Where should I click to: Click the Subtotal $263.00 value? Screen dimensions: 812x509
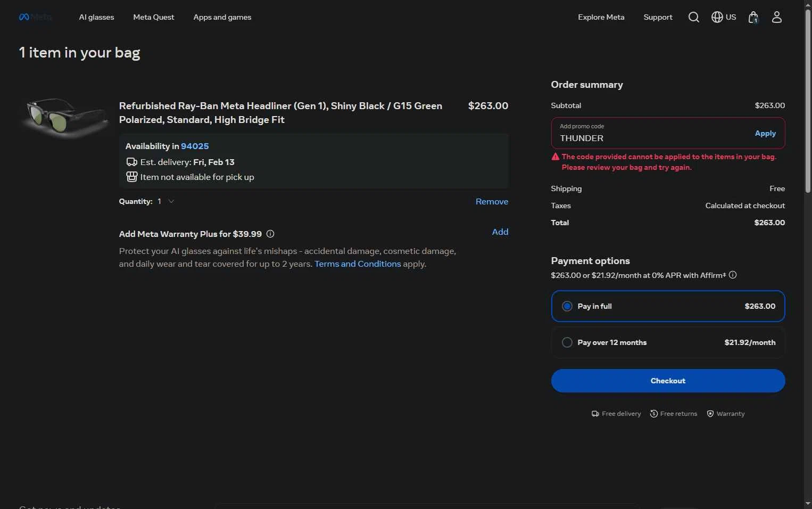[769, 105]
